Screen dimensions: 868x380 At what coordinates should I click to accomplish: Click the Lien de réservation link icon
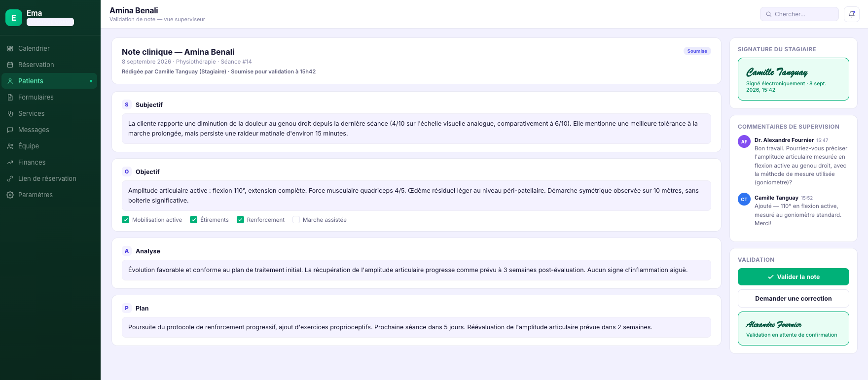(10, 178)
